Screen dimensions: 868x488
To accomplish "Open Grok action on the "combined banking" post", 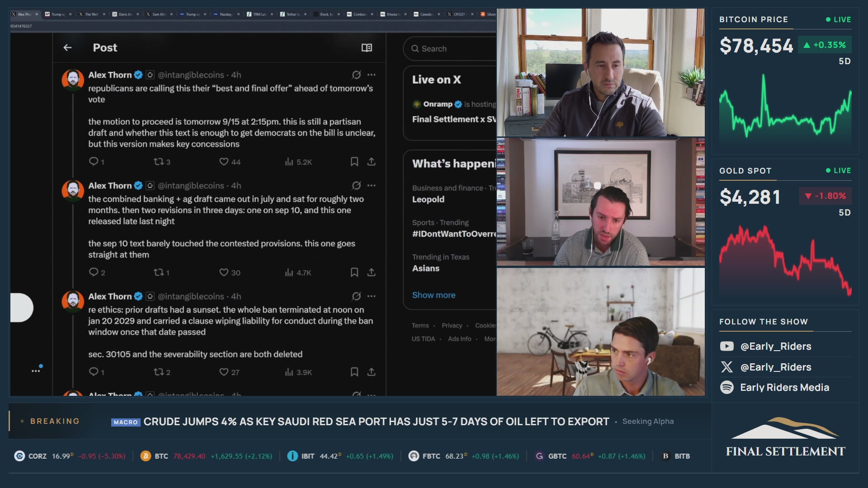I will [x=356, y=185].
